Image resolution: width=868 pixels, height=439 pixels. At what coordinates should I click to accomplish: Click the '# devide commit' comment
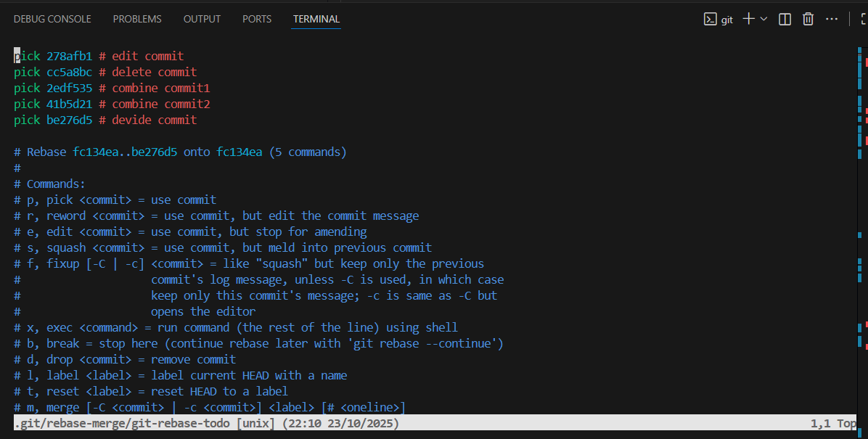click(148, 120)
